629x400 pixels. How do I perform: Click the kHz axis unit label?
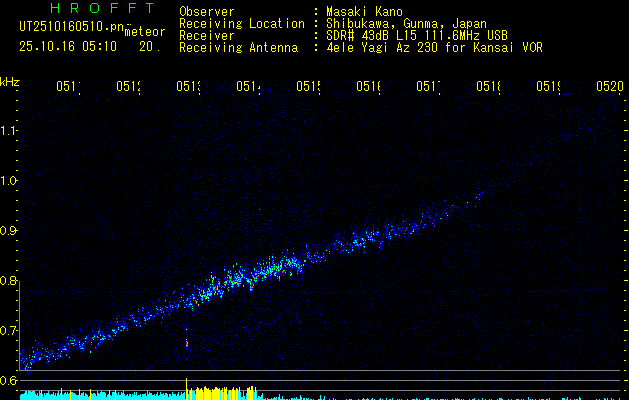pos(10,81)
